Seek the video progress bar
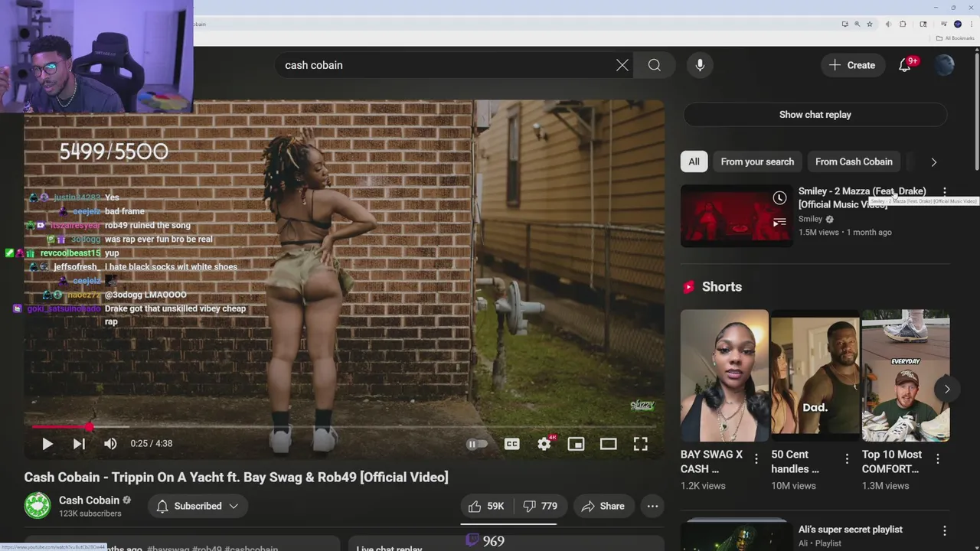The image size is (980, 551). tap(343, 426)
